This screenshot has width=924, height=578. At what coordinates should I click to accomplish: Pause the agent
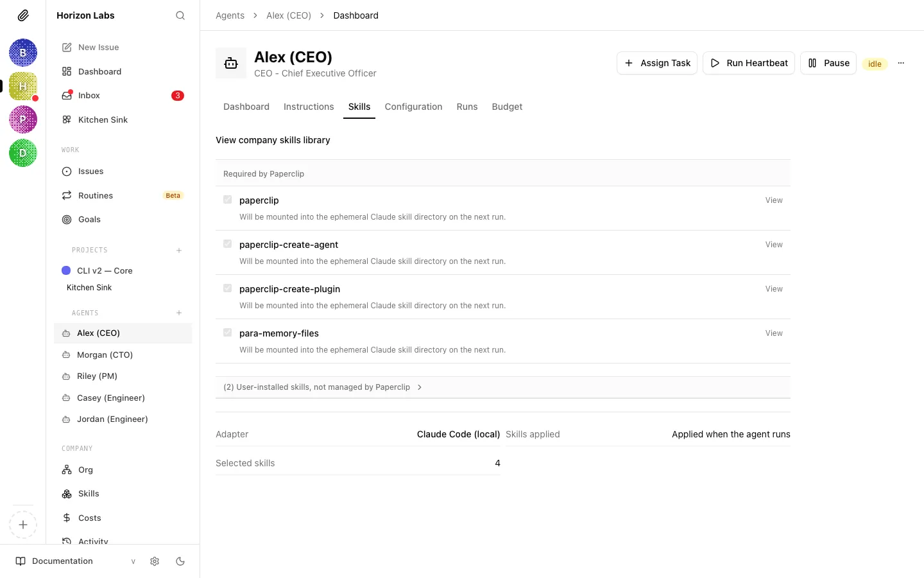[828, 63]
